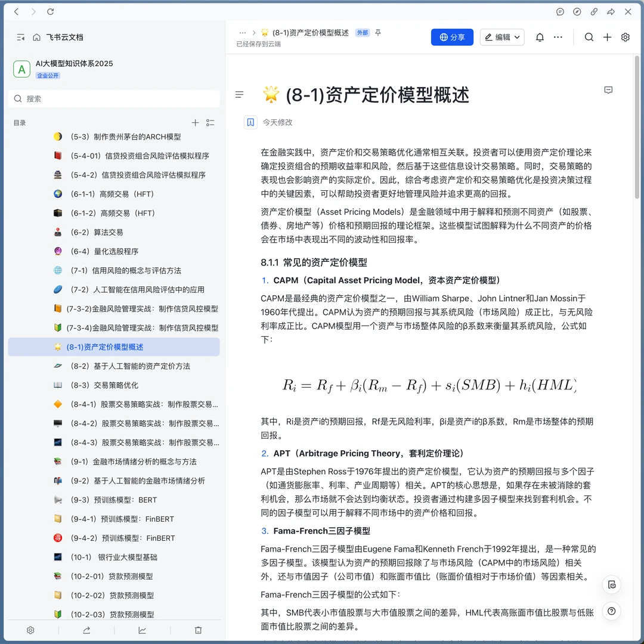Click the plus icon to create new document
Screen dimensions: 644x644
point(607,37)
